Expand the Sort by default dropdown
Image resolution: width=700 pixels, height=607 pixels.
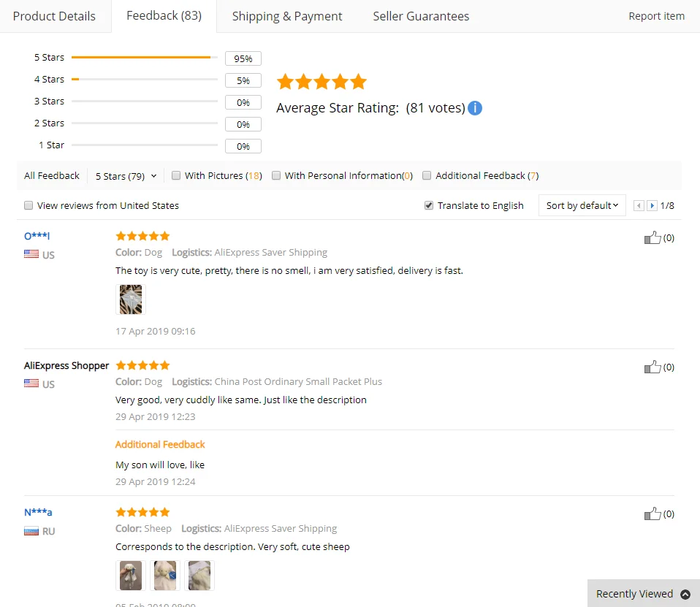tap(582, 205)
